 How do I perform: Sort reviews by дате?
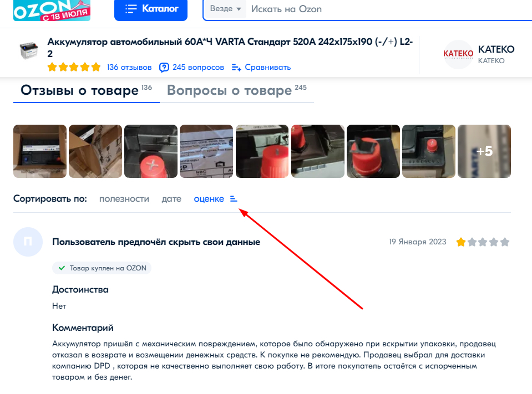click(x=171, y=199)
